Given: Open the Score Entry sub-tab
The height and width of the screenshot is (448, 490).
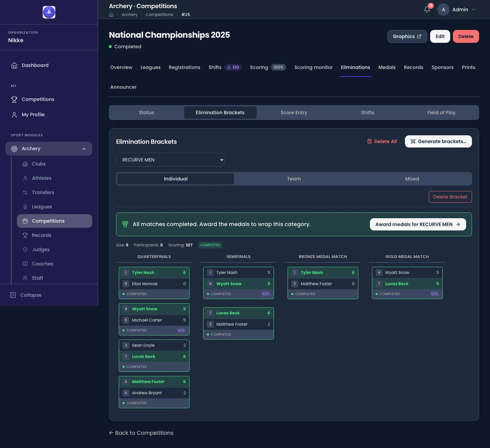Looking at the screenshot, I should (294, 113).
